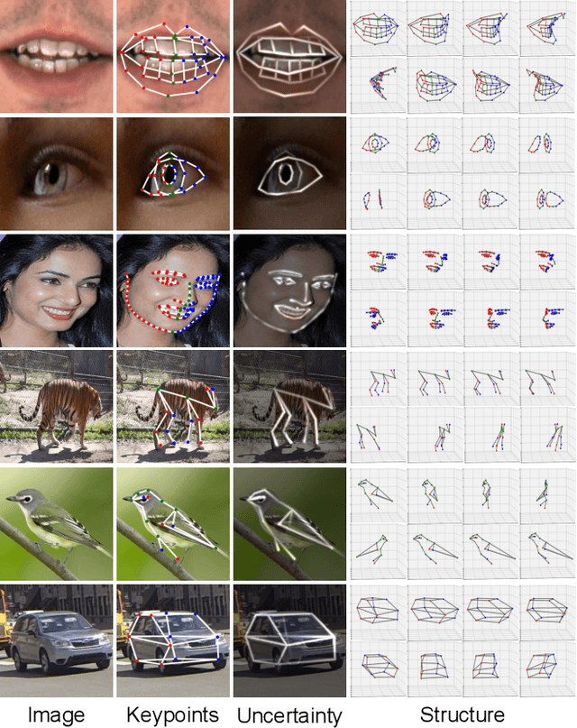The height and width of the screenshot is (728, 577).
Task: Click the 'Keypoints' column label
Action: point(173,716)
